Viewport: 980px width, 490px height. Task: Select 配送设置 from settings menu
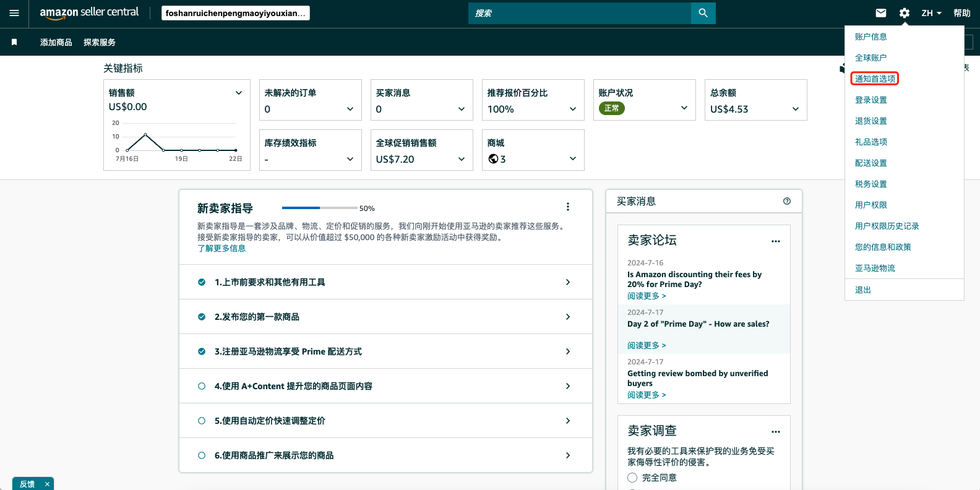click(871, 163)
